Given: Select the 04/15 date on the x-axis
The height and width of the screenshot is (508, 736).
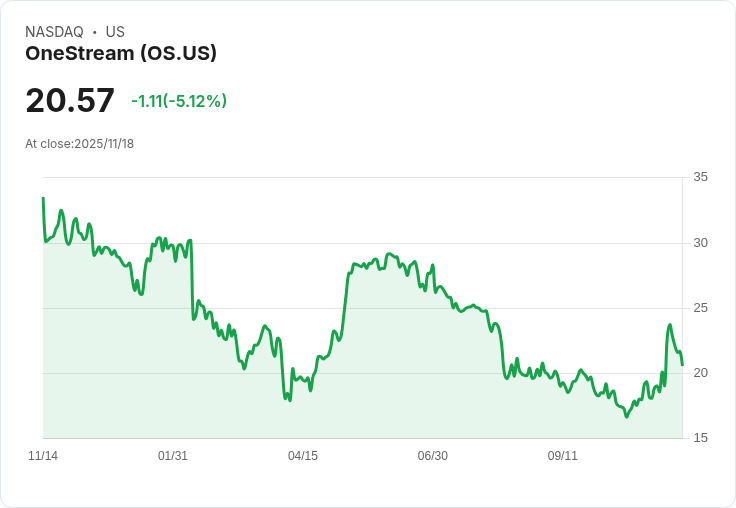Looking at the screenshot, I should pos(303,456).
